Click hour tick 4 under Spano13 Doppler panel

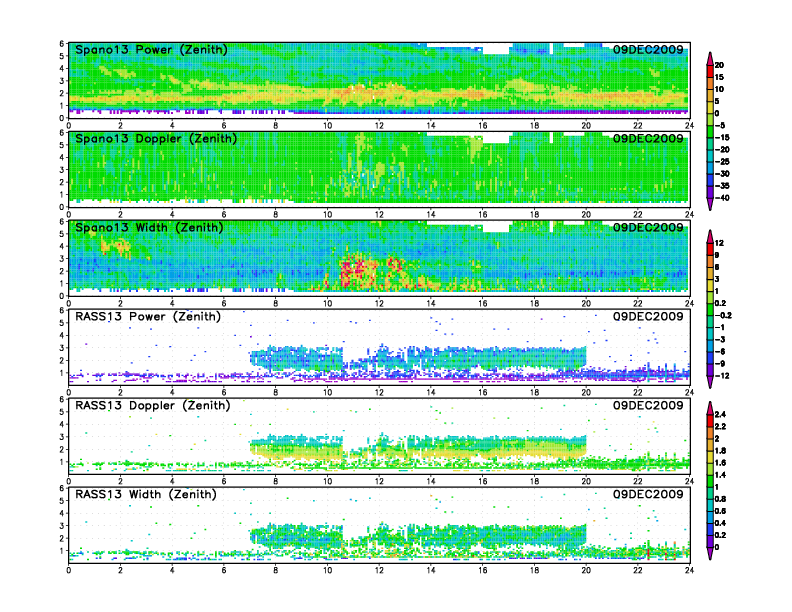pos(172,215)
